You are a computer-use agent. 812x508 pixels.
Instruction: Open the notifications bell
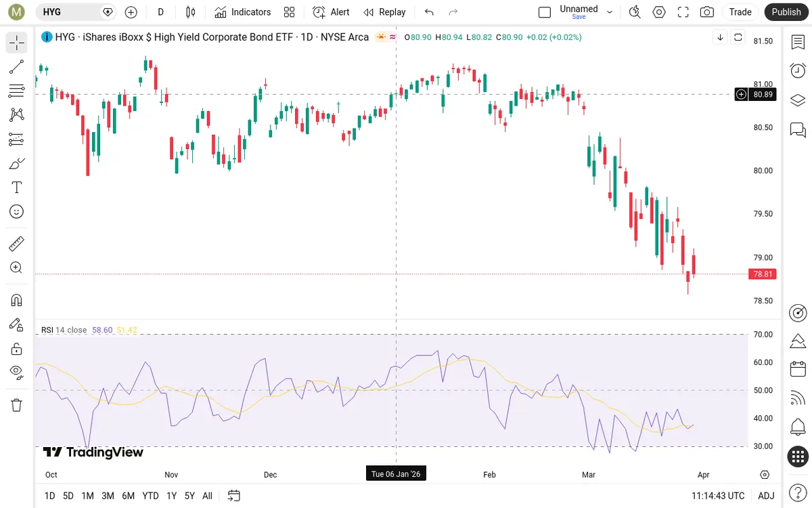tap(798, 427)
